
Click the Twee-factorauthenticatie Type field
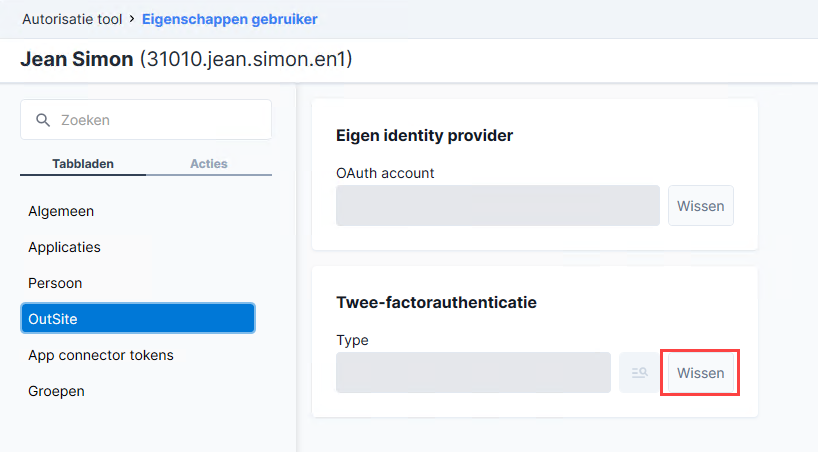click(x=473, y=373)
